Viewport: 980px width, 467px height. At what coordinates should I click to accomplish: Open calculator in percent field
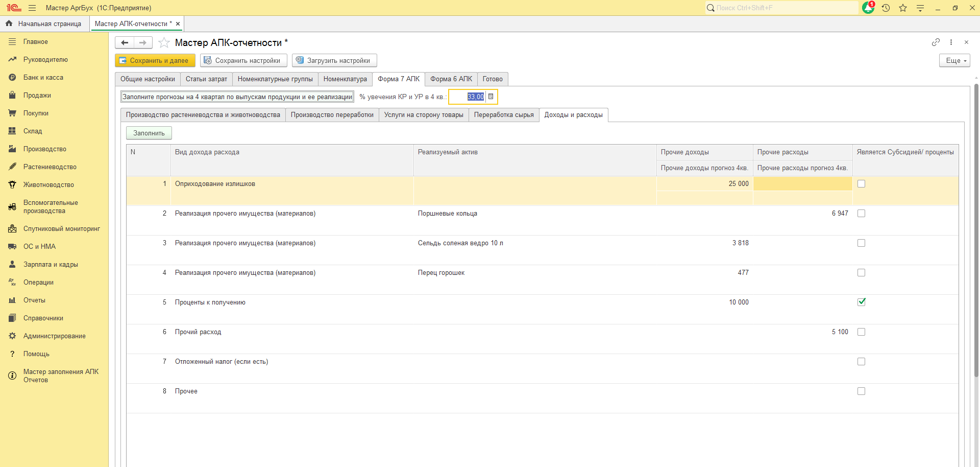click(491, 97)
